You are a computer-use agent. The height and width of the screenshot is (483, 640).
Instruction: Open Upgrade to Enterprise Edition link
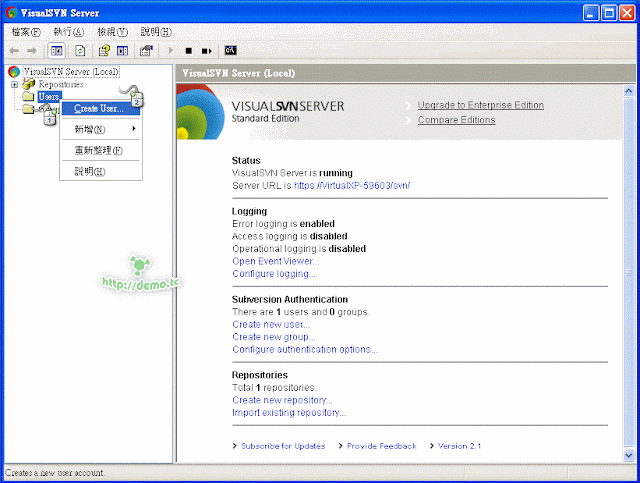pyautogui.click(x=480, y=105)
